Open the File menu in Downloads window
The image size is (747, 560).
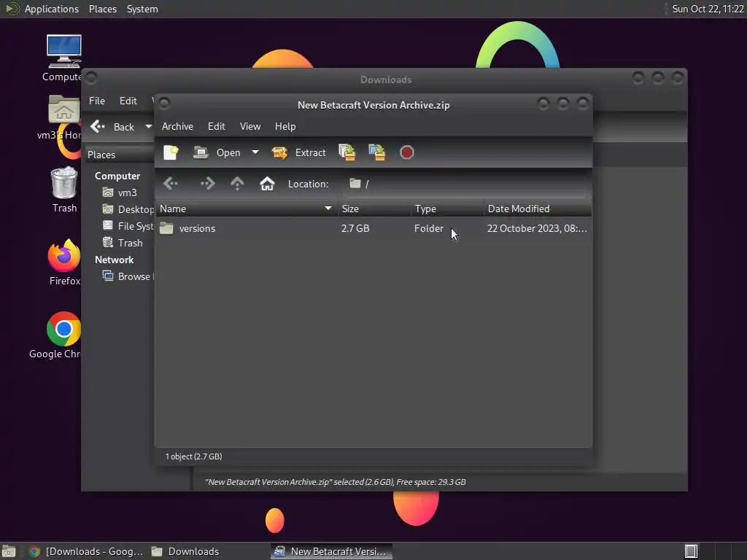click(97, 101)
